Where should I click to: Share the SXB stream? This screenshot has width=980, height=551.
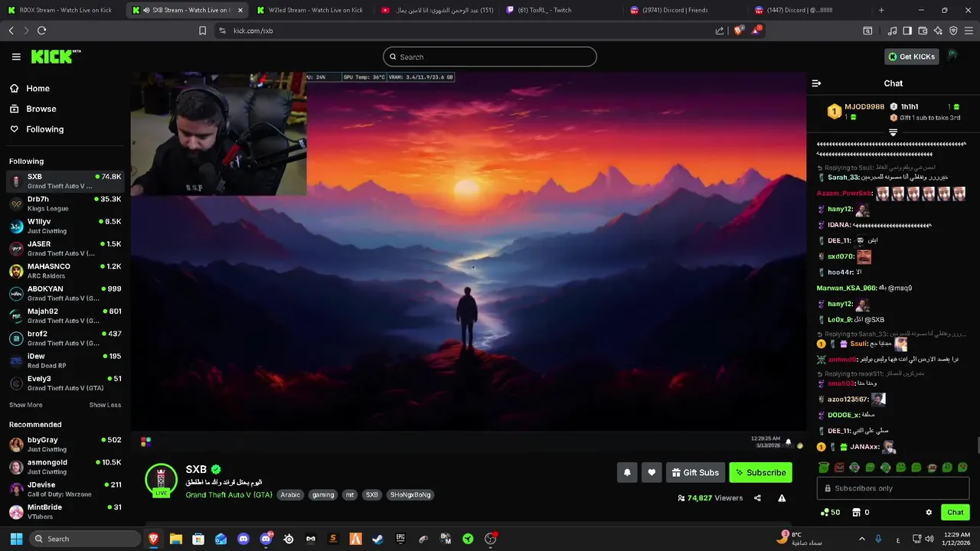[x=757, y=498]
